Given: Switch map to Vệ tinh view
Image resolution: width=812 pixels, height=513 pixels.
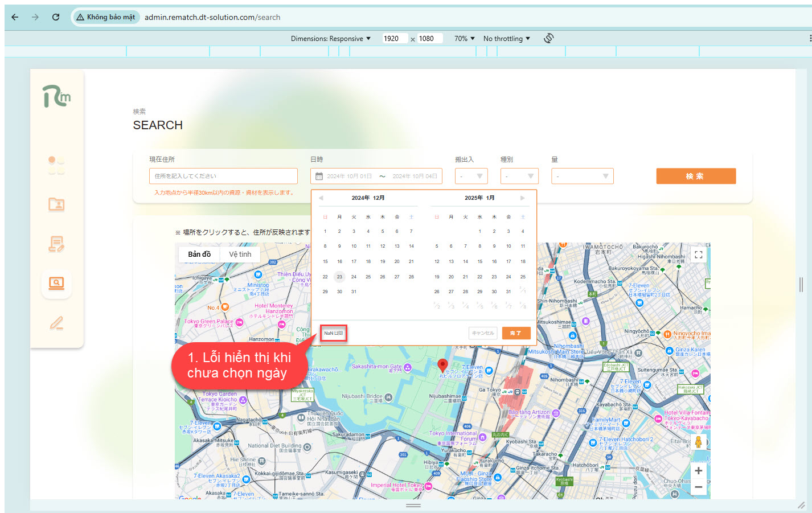Looking at the screenshot, I should (240, 255).
